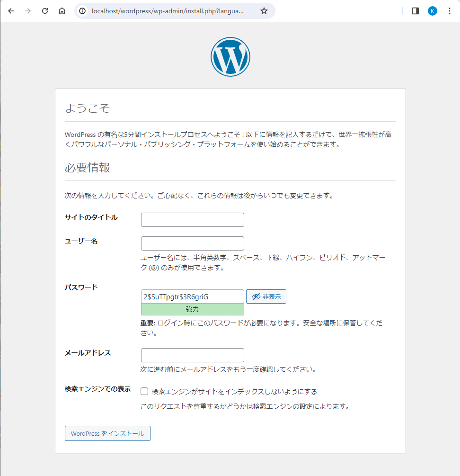
Task: Bookmark this page with the star icon
Action: click(264, 11)
